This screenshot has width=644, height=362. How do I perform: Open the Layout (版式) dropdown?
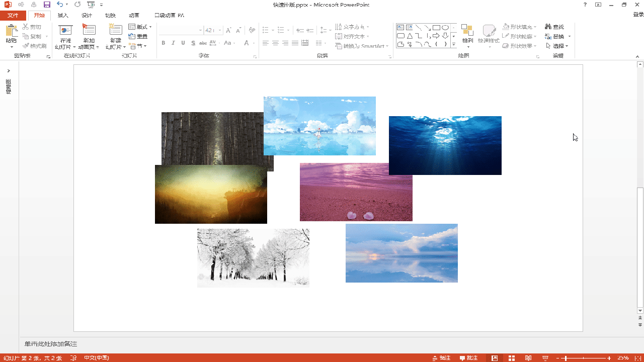click(x=140, y=27)
